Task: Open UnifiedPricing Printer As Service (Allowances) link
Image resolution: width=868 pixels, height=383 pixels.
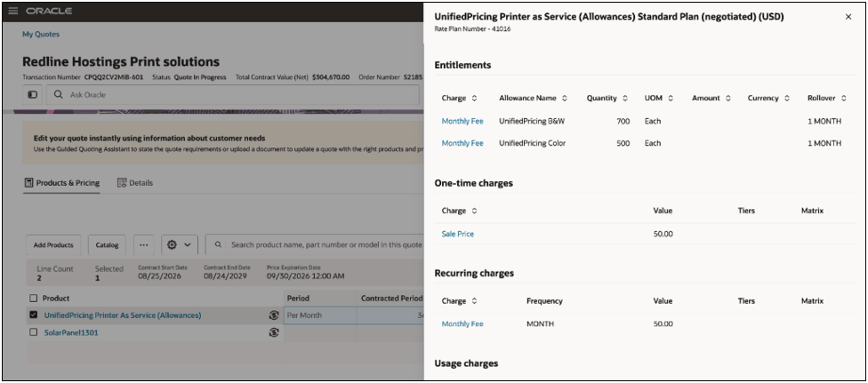Action: 123,315
